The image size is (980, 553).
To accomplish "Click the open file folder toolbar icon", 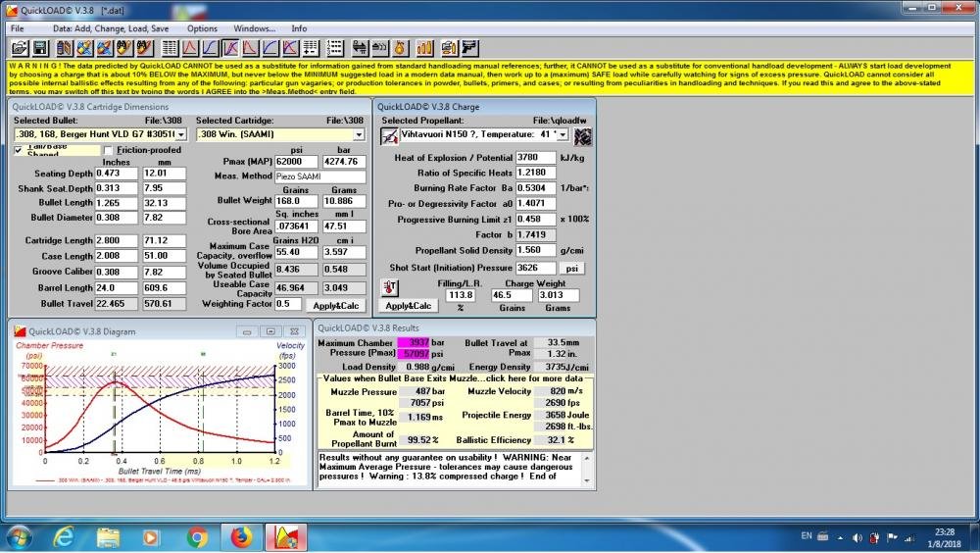I will 17,47.
